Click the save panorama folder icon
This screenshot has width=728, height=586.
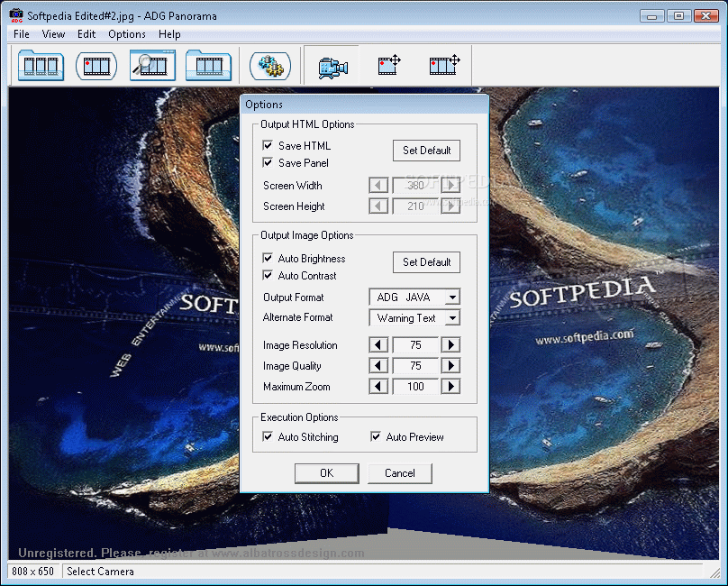[208, 66]
